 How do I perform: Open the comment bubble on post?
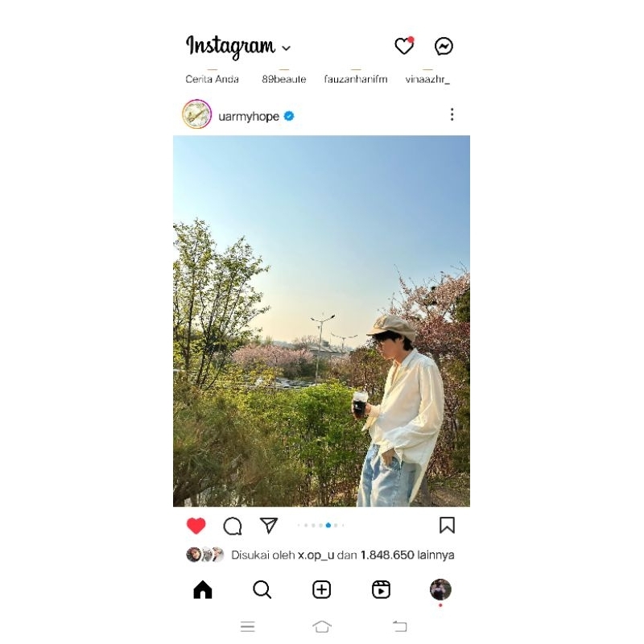pos(233,526)
